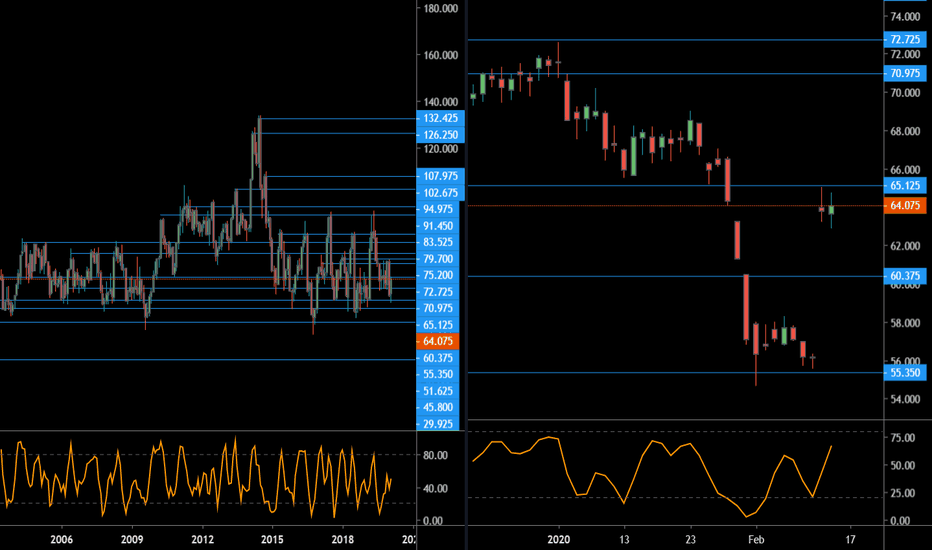Select 65.125 level label on daily chart axis
Screen dimensions: 932x550
[905, 186]
